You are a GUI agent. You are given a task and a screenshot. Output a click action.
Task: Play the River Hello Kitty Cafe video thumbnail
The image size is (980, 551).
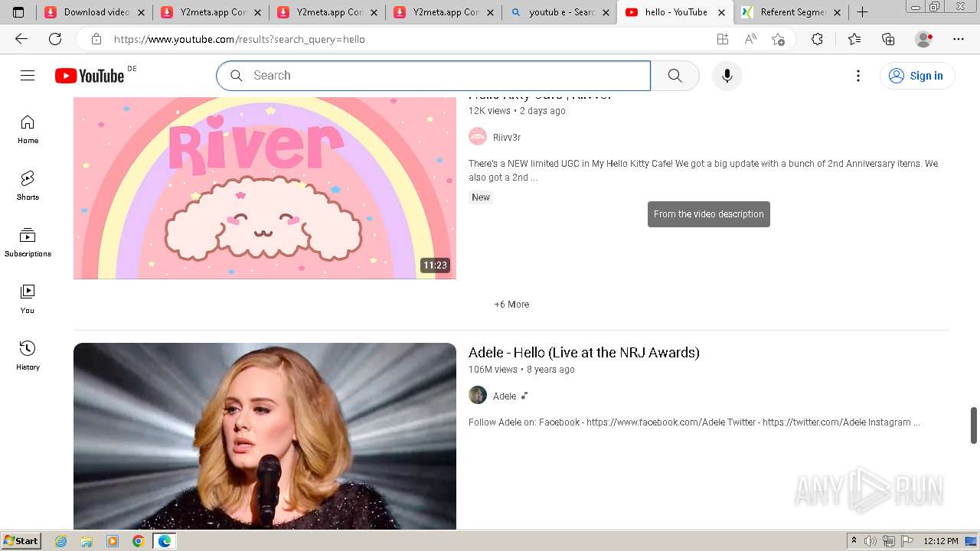pos(265,187)
